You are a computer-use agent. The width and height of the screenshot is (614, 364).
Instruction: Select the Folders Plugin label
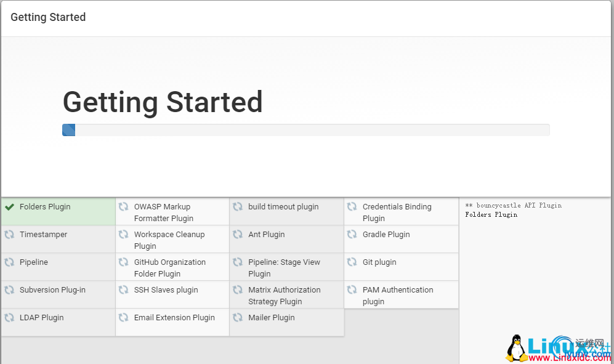(x=45, y=207)
